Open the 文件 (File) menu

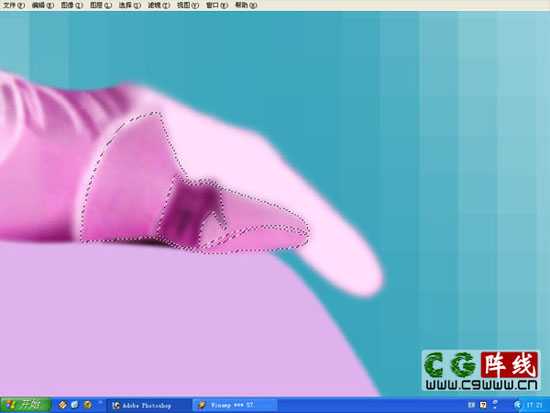14,5
